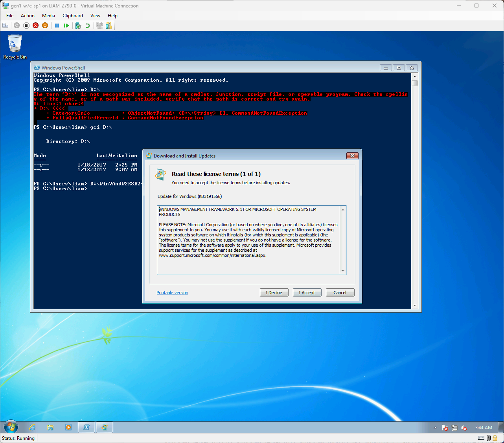Screen dimensions: 504x443
Task: Click the lock icon in status bar
Action: [x=495, y=438]
